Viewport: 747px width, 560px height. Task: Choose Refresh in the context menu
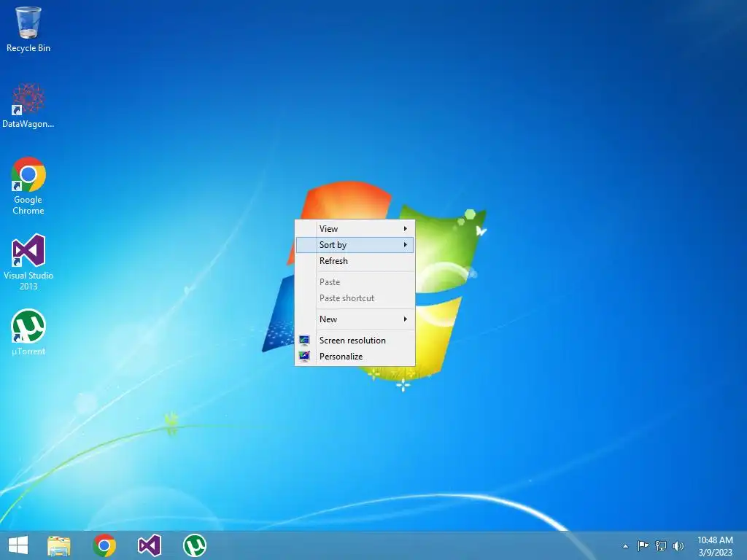[x=355, y=261]
